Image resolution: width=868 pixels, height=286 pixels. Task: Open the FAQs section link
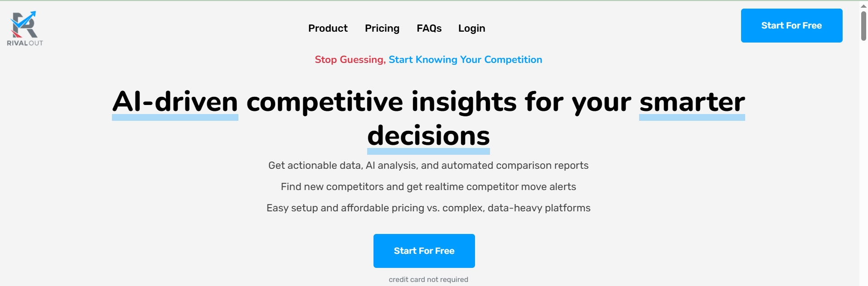429,28
